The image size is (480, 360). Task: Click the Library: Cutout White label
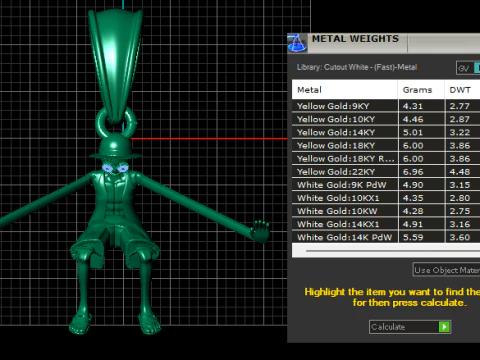tap(357, 67)
